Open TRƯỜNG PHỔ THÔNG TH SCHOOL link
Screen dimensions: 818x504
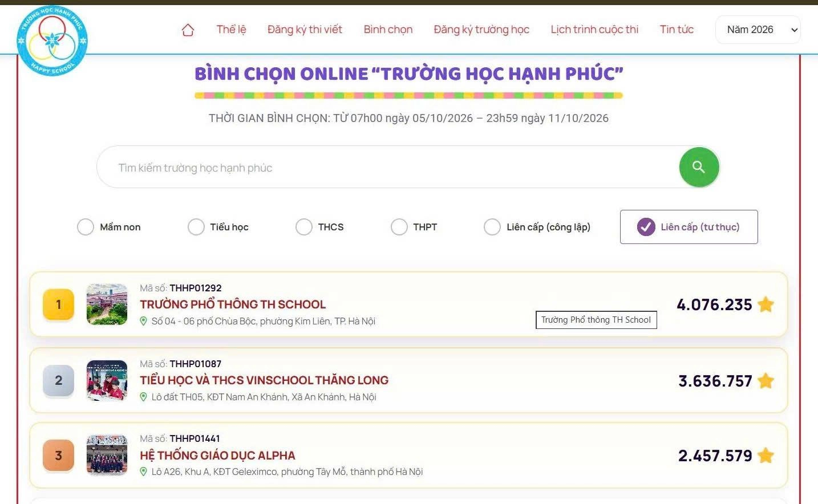click(x=233, y=304)
